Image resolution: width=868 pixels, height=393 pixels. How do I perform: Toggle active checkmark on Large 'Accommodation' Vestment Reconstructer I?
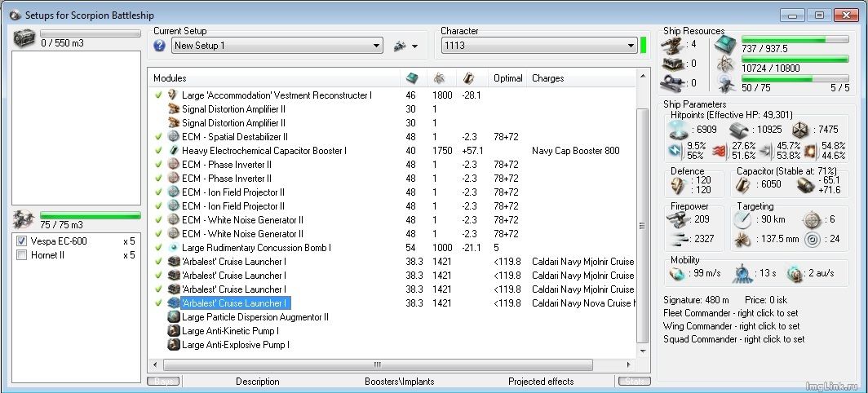(x=158, y=95)
